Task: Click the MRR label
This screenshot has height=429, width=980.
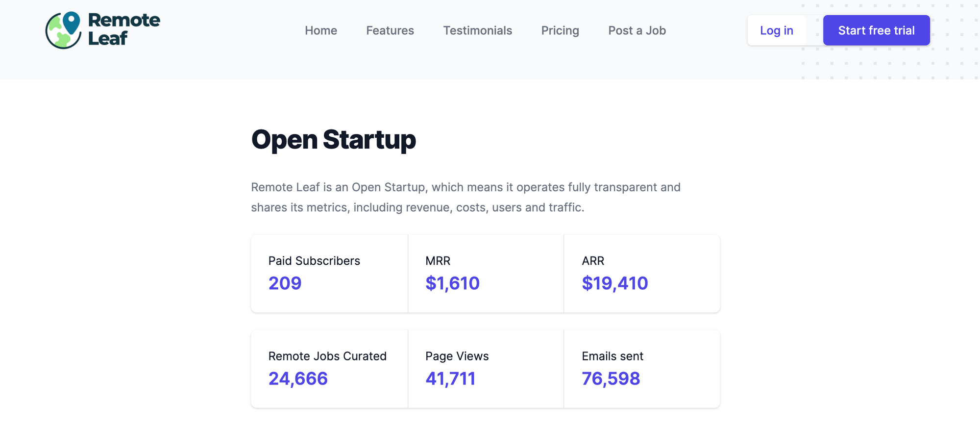Action: pyautogui.click(x=438, y=261)
